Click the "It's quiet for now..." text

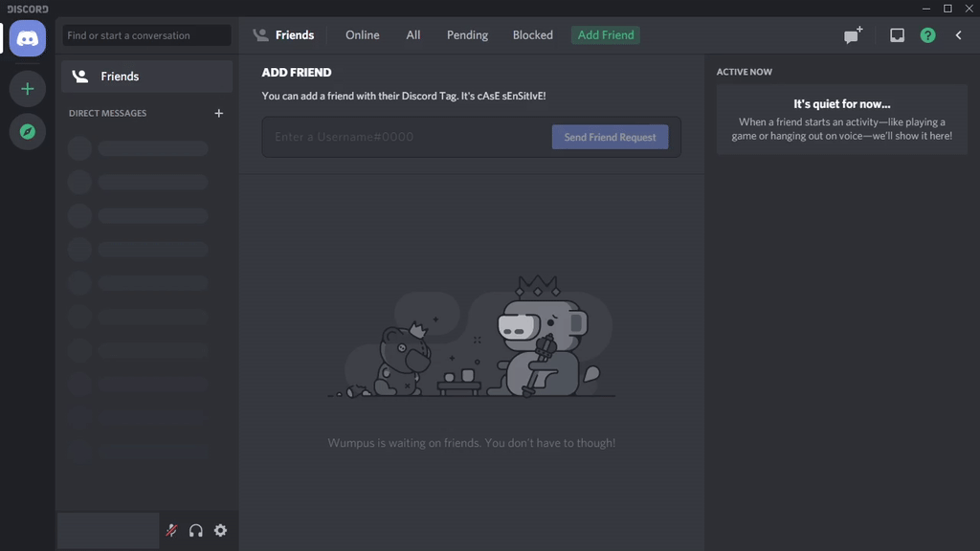pyautogui.click(x=842, y=104)
